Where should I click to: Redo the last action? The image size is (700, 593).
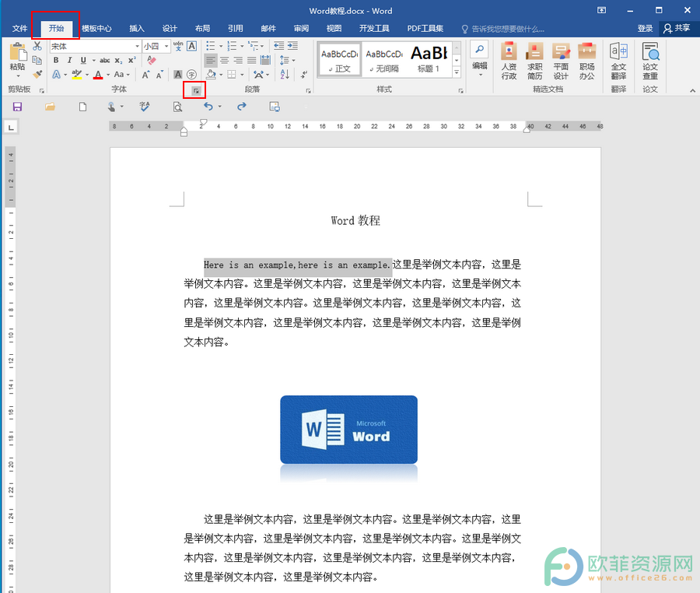pyautogui.click(x=242, y=107)
